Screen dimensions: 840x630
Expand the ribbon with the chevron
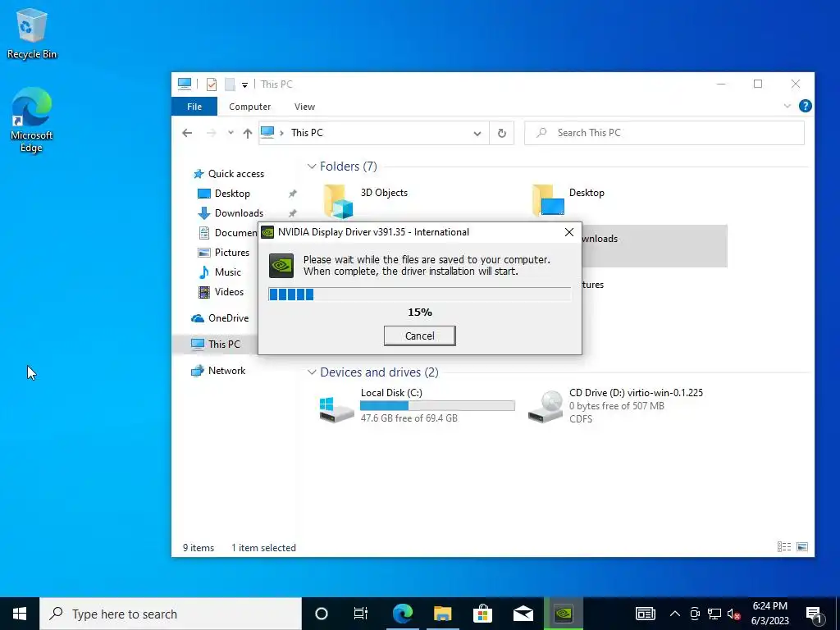(x=787, y=106)
